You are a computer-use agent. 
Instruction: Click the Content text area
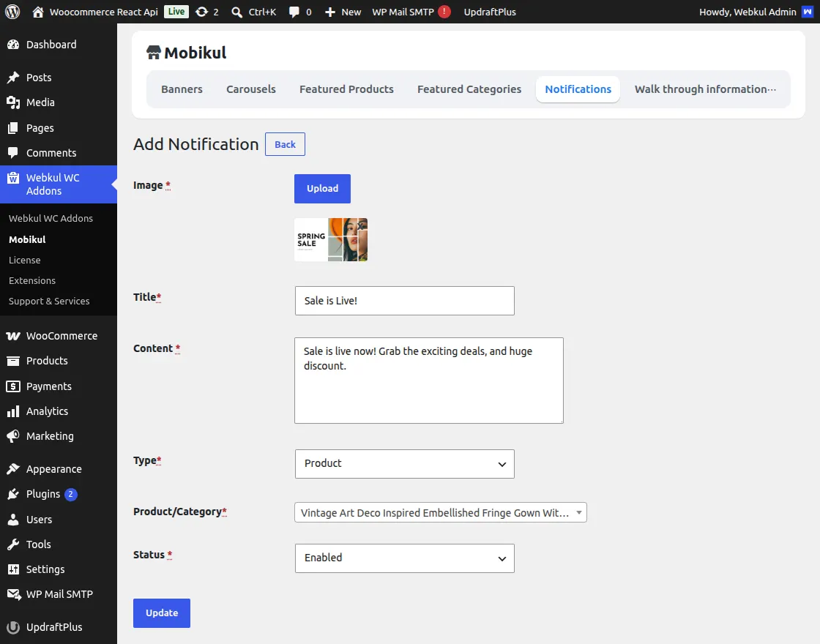429,381
